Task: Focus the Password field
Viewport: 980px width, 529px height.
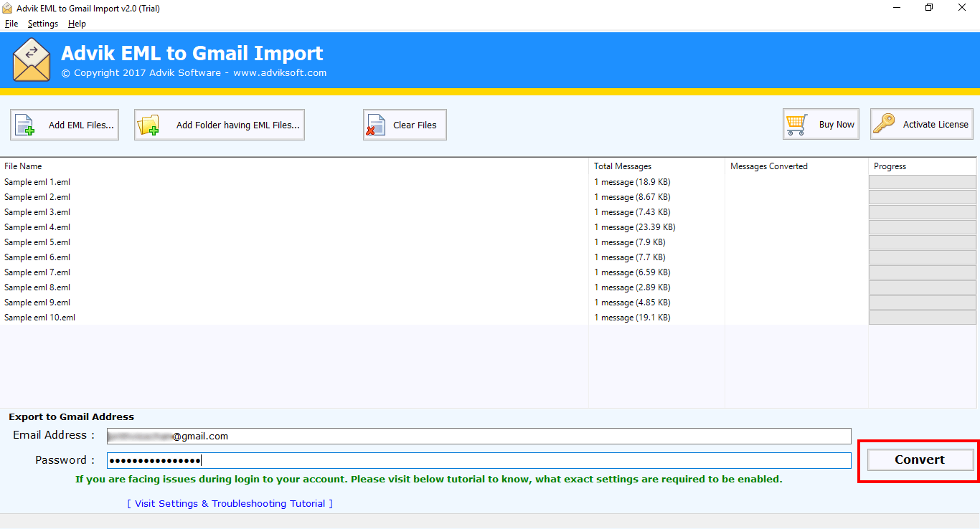Action: coord(479,460)
